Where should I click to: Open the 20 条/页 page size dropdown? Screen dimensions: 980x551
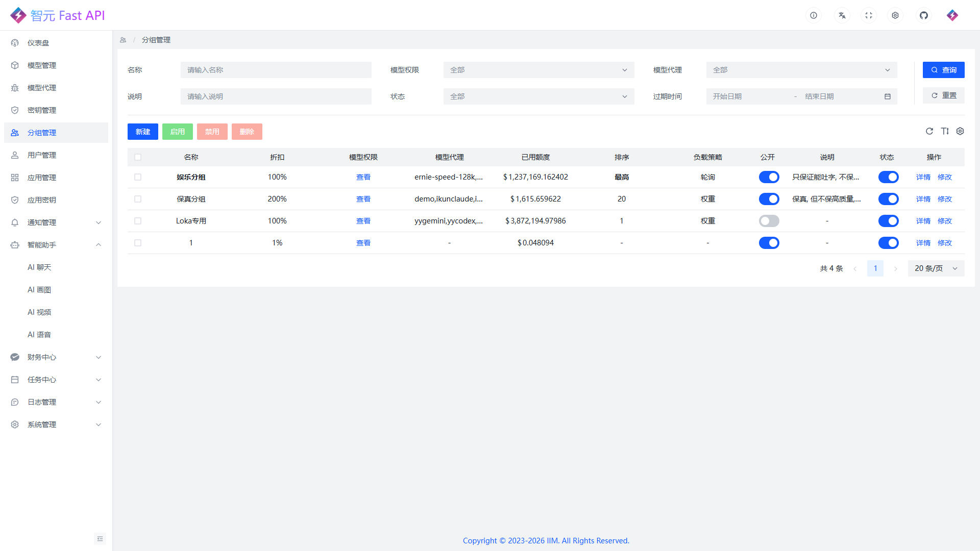tap(936, 268)
